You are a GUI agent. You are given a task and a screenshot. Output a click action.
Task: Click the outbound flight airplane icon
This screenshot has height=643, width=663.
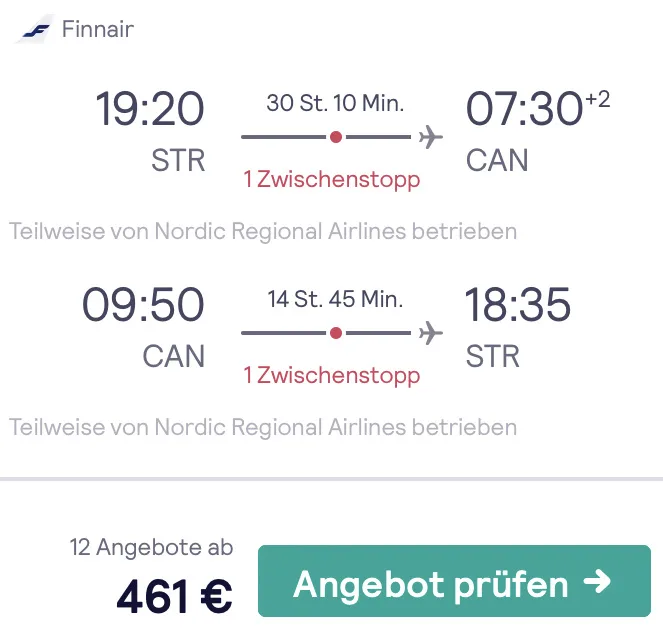tap(431, 136)
